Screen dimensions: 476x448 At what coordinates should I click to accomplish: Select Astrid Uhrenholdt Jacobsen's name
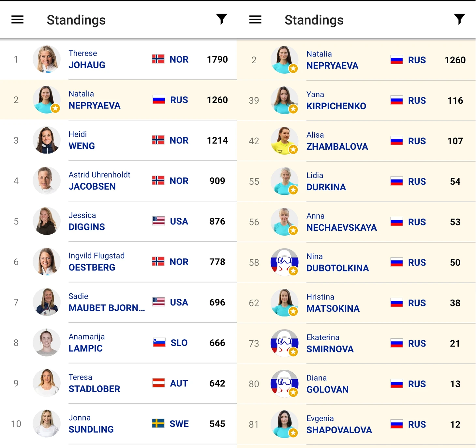click(x=99, y=181)
